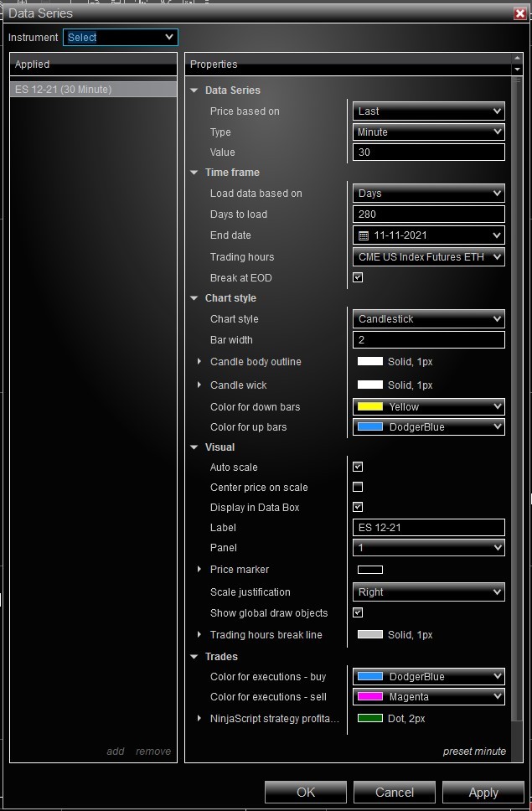Expand Price marker properties

199,569
